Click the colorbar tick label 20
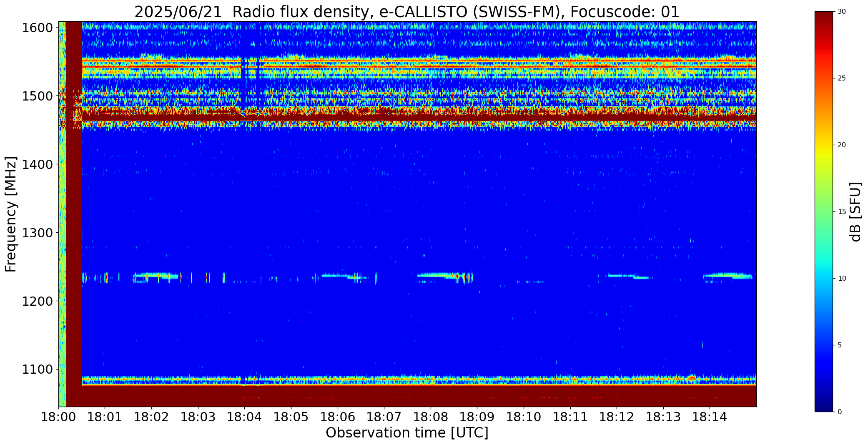 pos(842,145)
